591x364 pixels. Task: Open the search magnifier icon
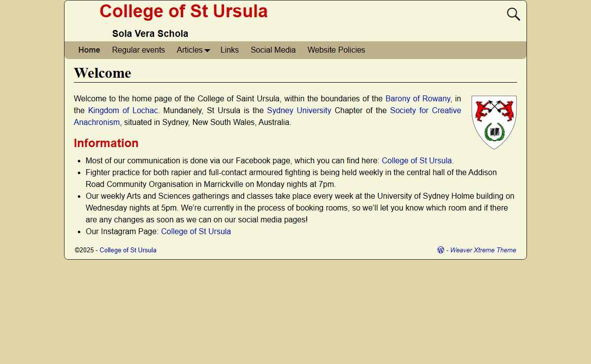point(514,14)
